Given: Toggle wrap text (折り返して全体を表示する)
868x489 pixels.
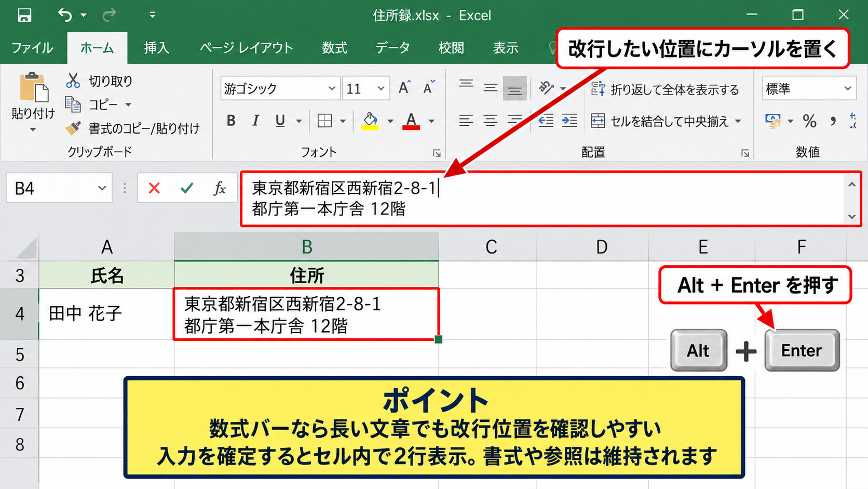Looking at the screenshot, I should tap(665, 89).
